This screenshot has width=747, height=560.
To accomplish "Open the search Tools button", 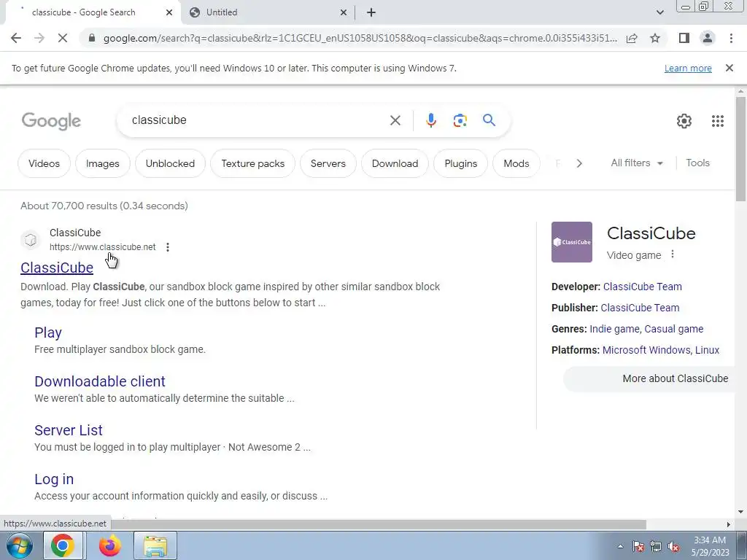I will 697,163.
